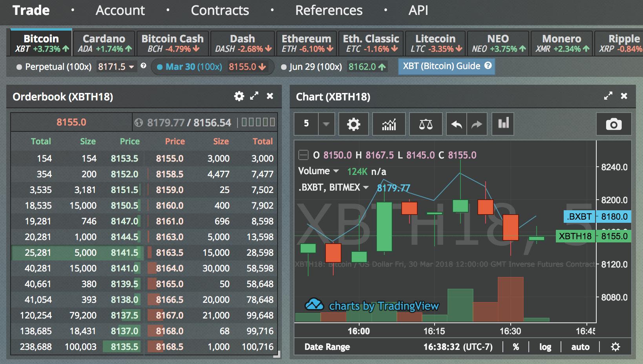Open API menu
Screen dimensions: 643x364
pyautogui.click(x=418, y=10)
